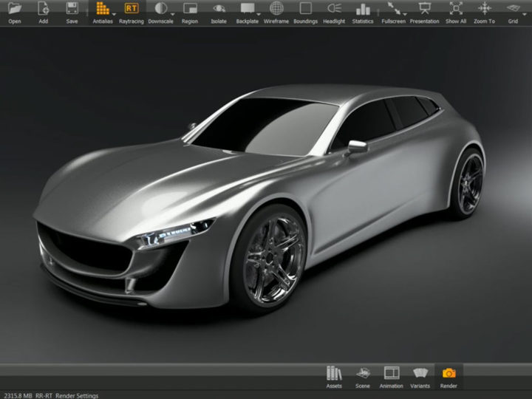
Task: Toggle Raytracing RT mode
Action: 132,13
